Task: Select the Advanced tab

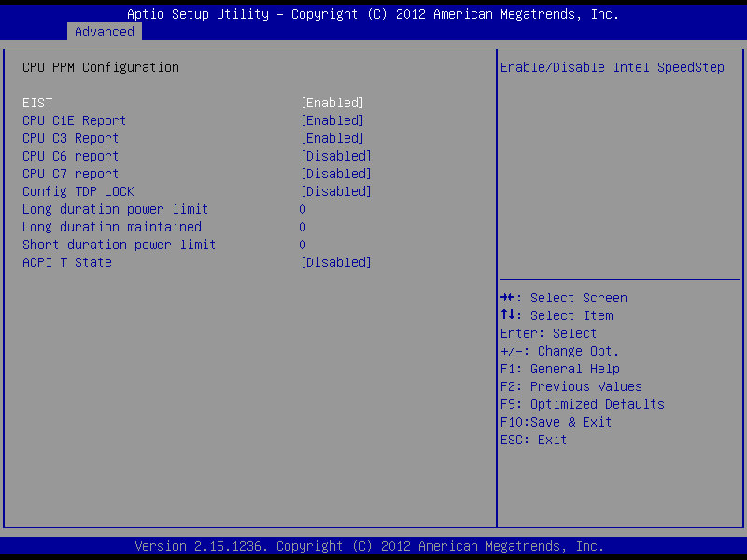Action: (105, 32)
